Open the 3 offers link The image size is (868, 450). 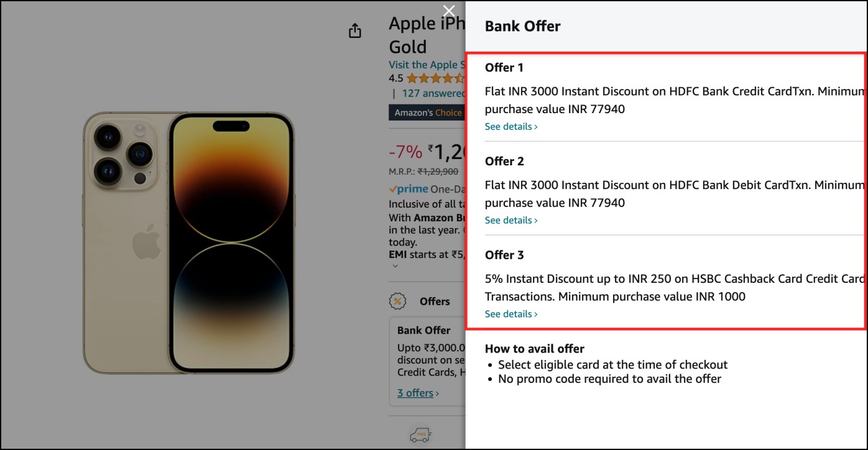click(x=418, y=393)
